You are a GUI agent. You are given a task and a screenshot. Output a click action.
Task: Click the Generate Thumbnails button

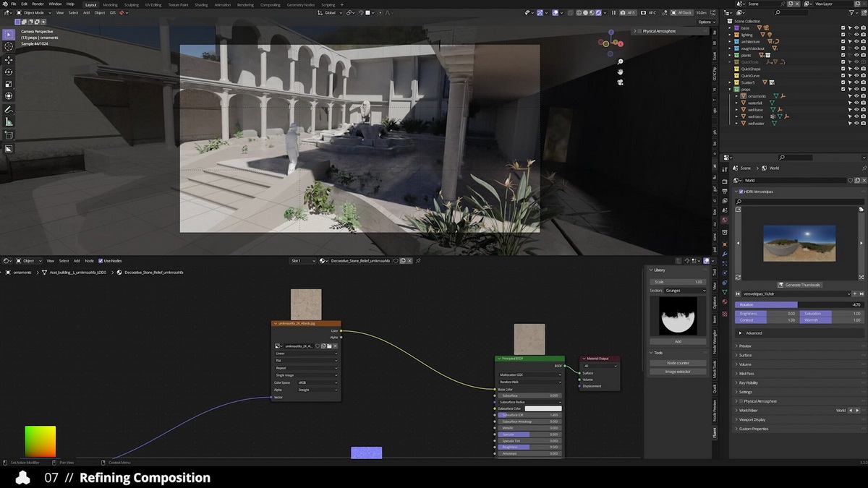[799, 285]
